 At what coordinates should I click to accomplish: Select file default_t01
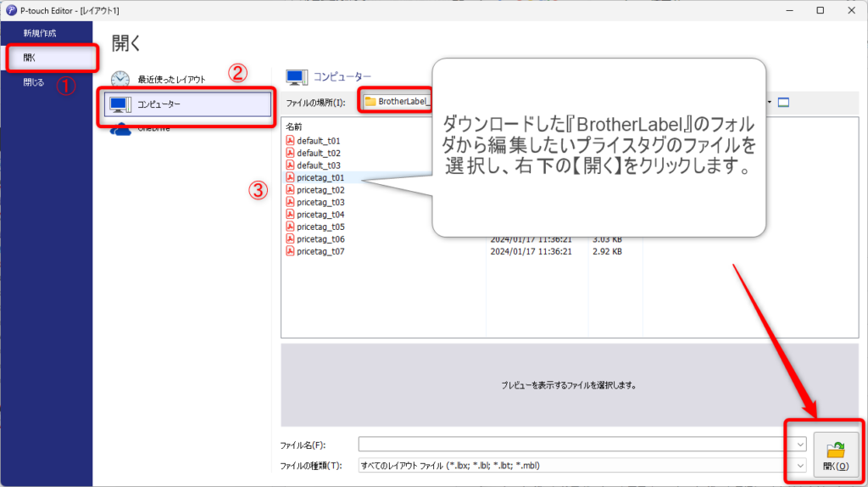coord(319,142)
